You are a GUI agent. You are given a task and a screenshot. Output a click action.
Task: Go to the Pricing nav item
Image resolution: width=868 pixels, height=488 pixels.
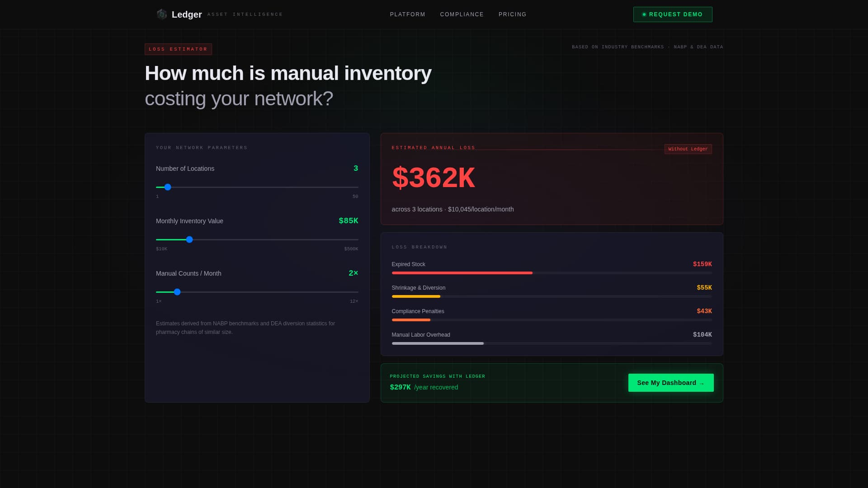tap(513, 14)
